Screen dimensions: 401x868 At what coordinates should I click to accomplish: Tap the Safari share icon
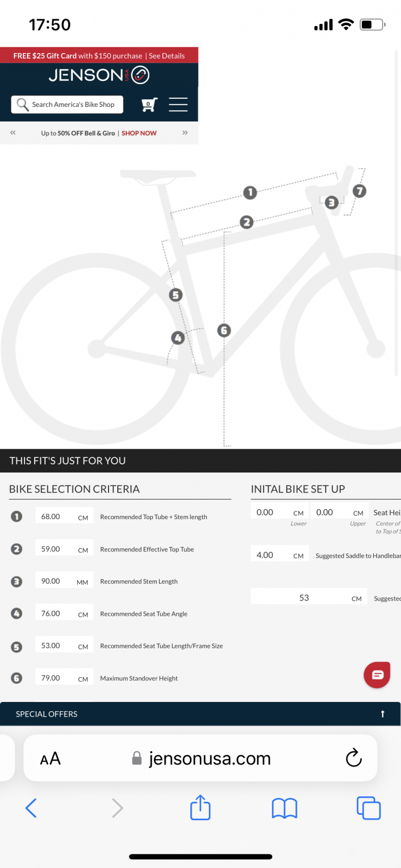[200, 808]
